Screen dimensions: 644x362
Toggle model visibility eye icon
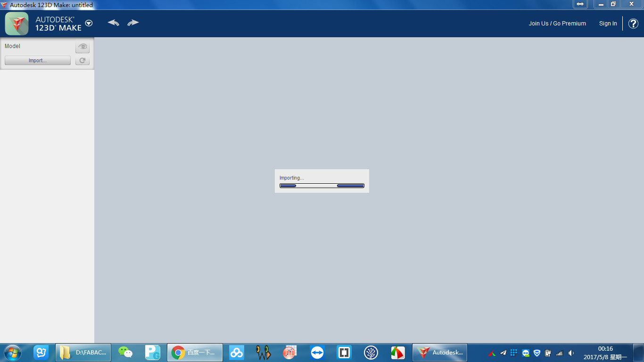[x=83, y=47]
